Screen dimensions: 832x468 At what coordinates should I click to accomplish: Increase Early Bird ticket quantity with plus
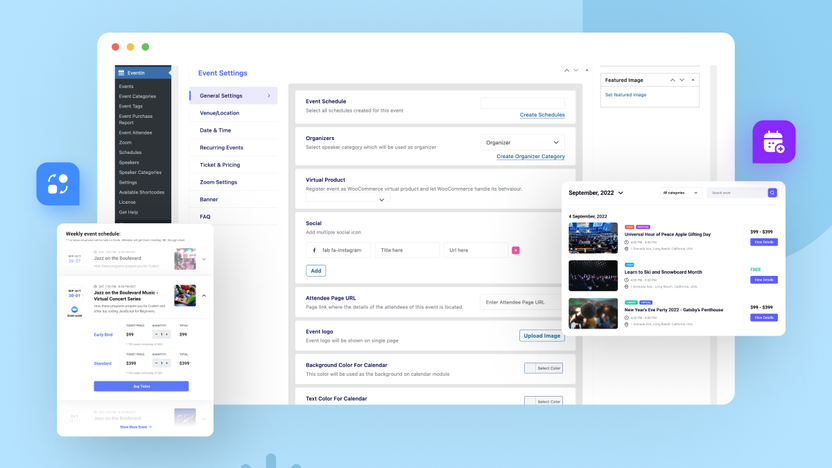[x=167, y=334]
